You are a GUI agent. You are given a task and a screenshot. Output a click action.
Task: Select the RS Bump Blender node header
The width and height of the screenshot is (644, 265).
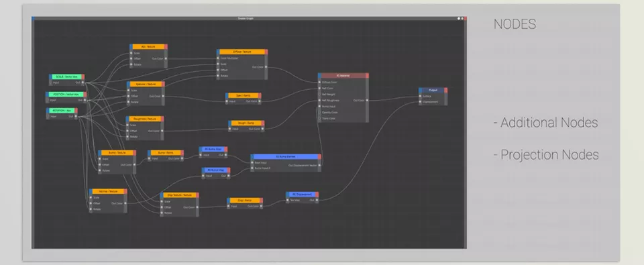[x=286, y=156]
